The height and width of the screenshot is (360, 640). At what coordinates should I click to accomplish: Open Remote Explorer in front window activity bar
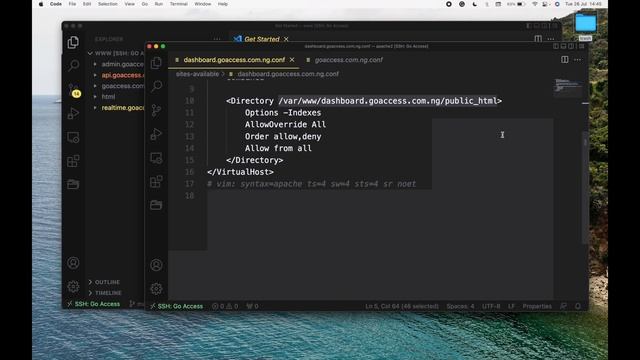(x=156, y=158)
